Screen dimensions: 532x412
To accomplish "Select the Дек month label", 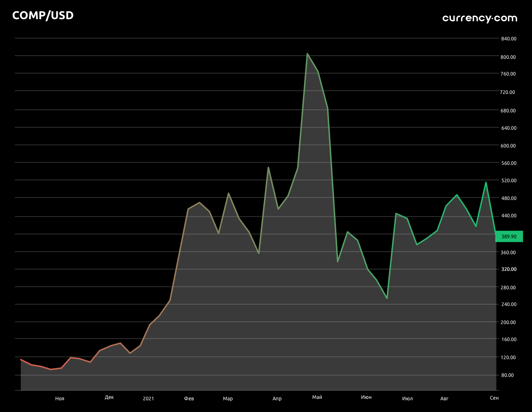I will pyautogui.click(x=109, y=397).
